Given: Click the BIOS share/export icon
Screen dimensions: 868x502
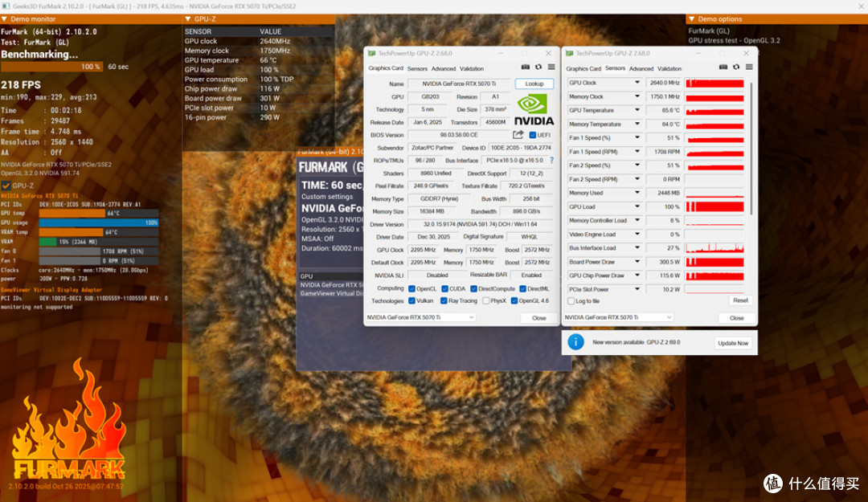Looking at the screenshot, I should (518, 134).
